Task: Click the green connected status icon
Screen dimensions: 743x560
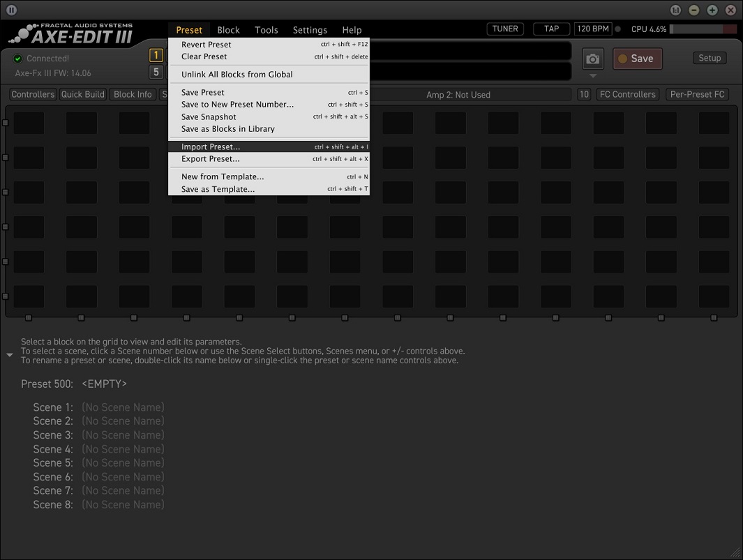Action: tap(18, 59)
